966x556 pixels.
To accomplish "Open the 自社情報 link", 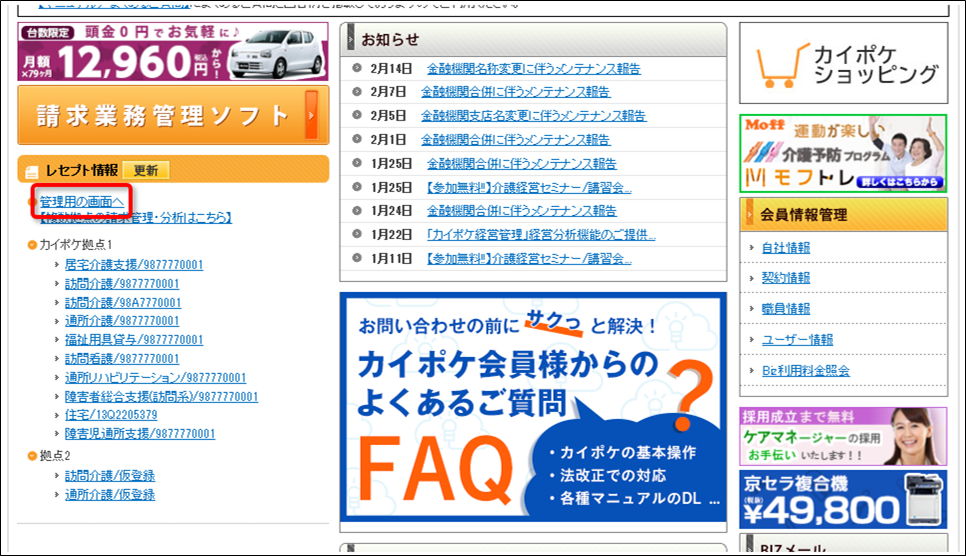I will click(x=785, y=248).
